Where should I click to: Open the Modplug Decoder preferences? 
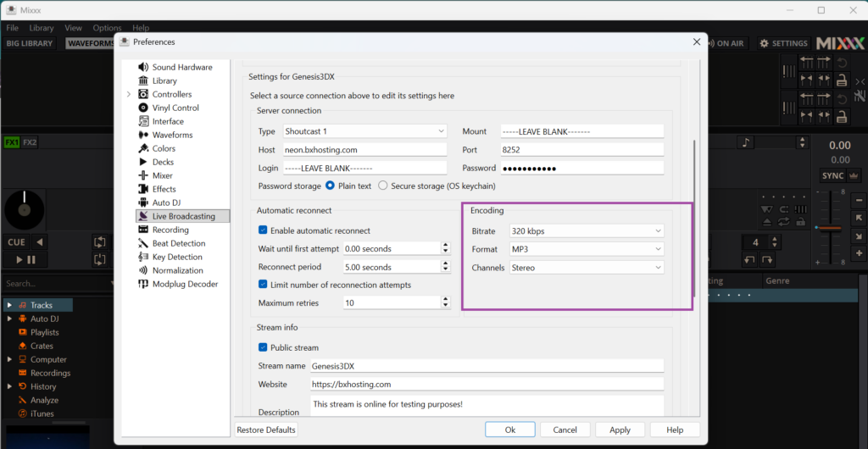184,284
